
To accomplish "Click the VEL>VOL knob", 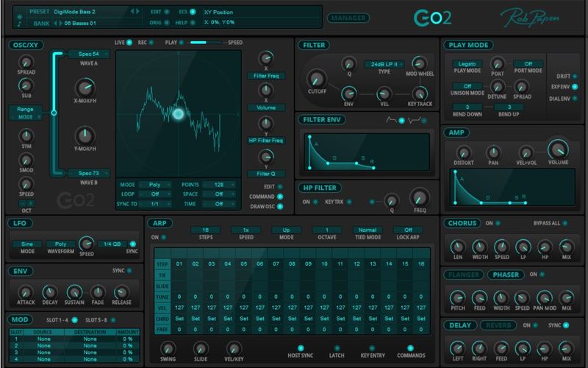I will tap(526, 153).
